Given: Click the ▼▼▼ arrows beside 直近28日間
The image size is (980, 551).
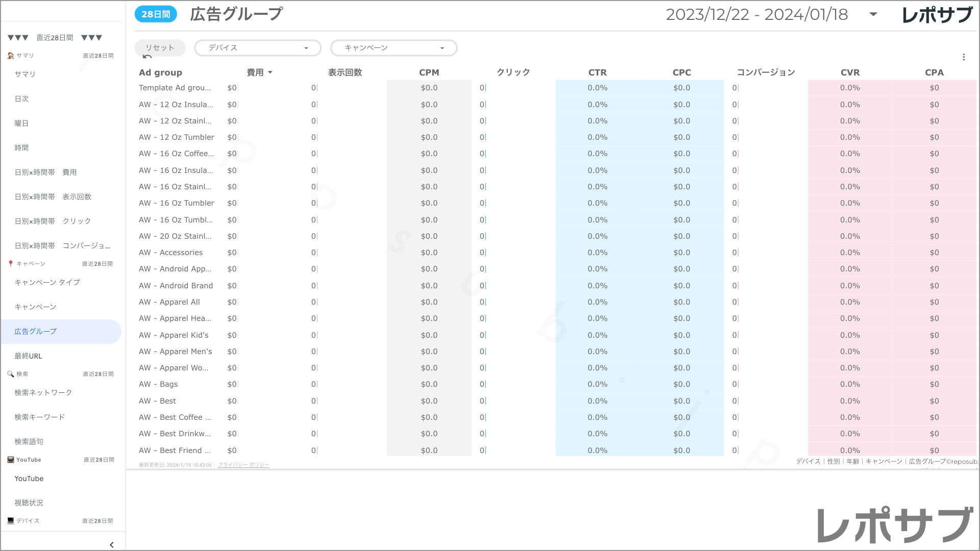Looking at the screenshot, I should [17, 37].
